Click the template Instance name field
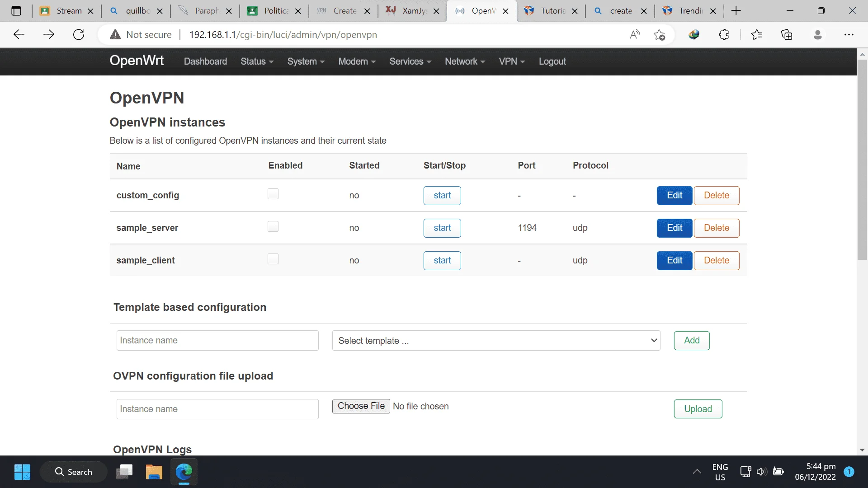 pyautogui.click(x=217, y=341)
